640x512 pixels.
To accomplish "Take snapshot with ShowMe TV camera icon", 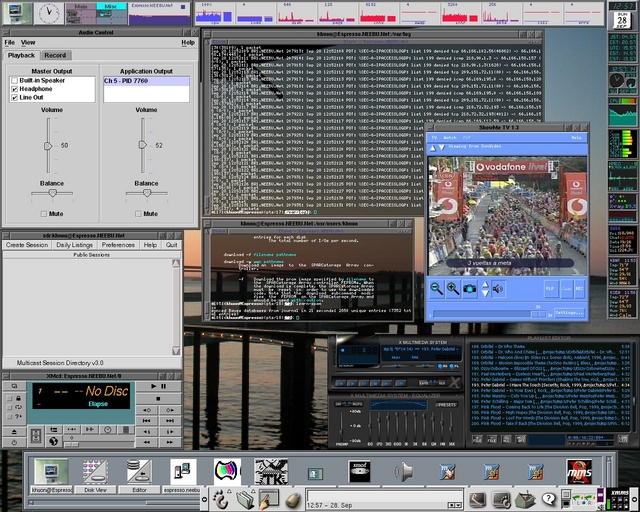I will click(470, 289).
